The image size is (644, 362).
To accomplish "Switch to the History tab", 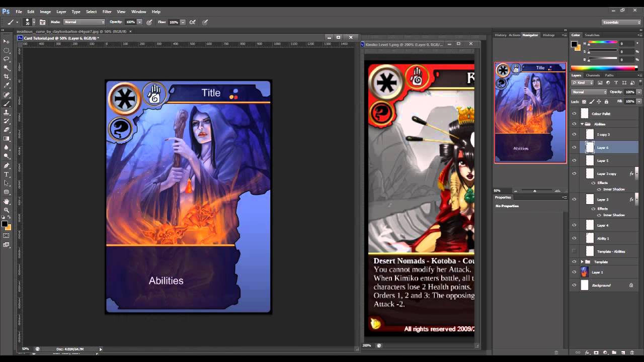I will click(x=501, y=35).
